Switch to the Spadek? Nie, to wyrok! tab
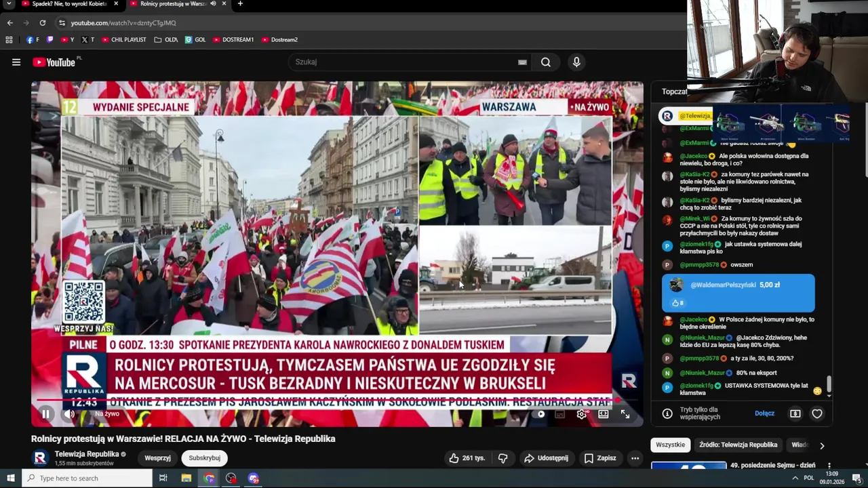The height and width of the screenshot is (488, 868). (70, 4)
